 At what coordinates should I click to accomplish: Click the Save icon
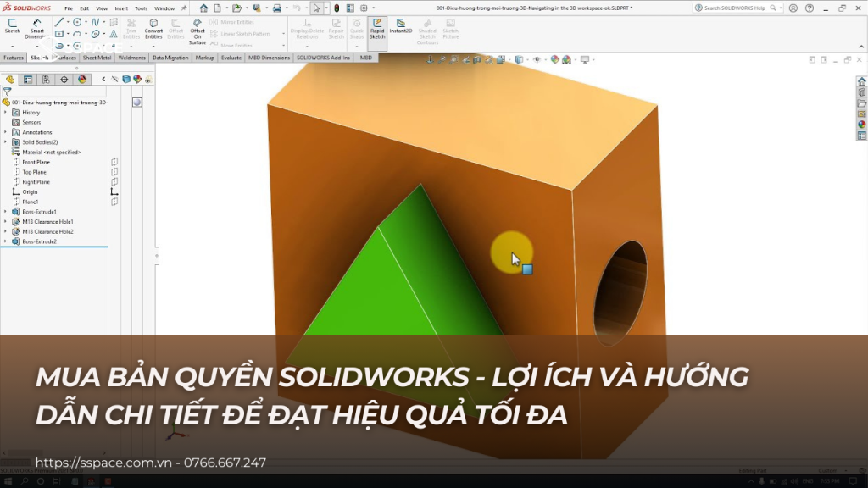pos(257,8)
